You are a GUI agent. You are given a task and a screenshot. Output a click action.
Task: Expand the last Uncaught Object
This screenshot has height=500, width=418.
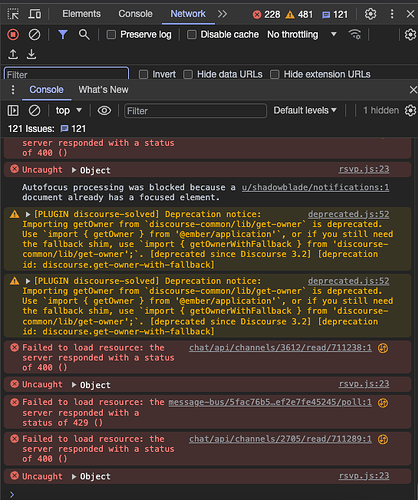tap(74, 477)
